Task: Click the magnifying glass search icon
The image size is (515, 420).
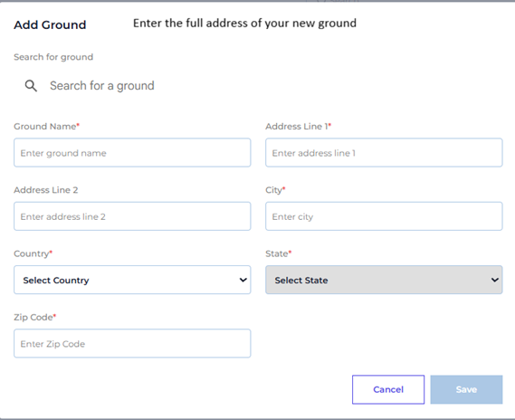Action: click(31, 86)
